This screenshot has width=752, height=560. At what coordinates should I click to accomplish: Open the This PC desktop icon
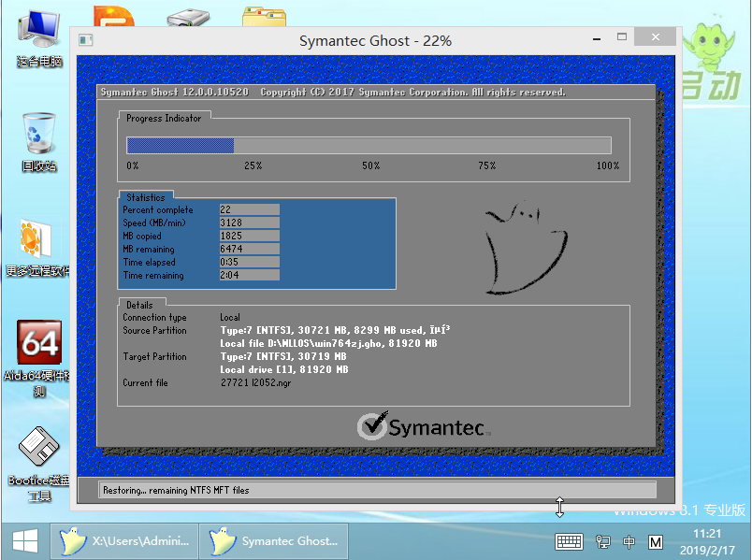[38, 36]
